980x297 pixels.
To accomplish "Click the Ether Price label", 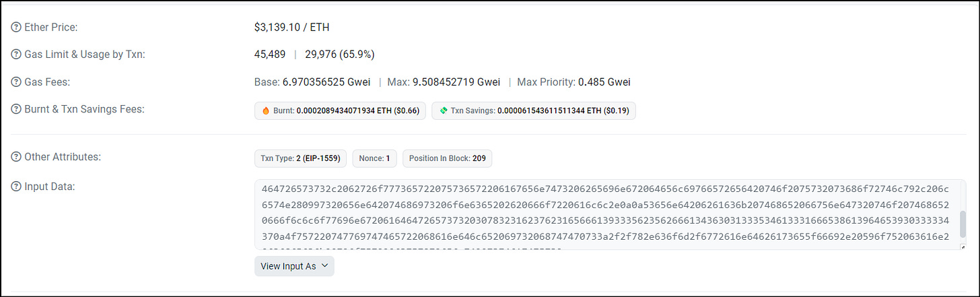I will point(51,28).
